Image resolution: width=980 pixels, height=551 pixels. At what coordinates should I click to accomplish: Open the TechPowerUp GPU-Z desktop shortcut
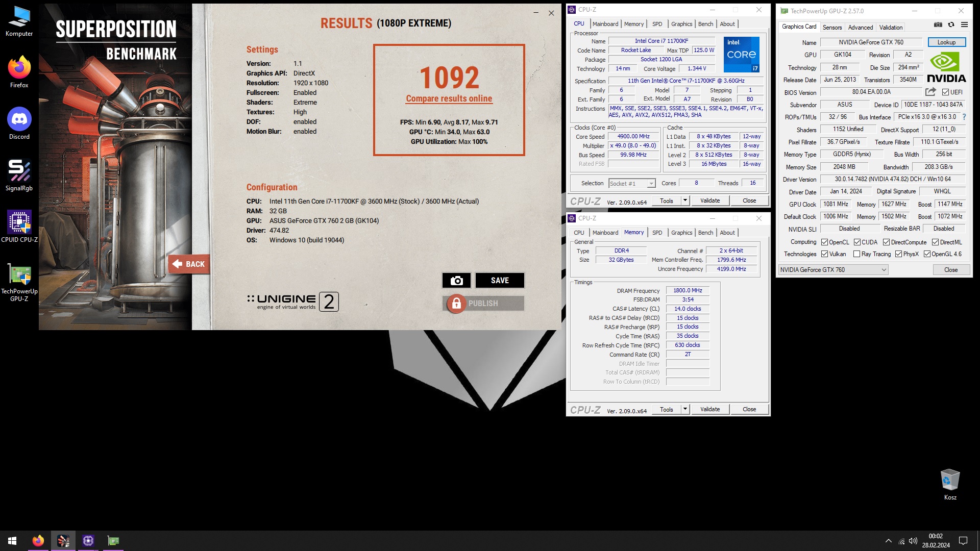coord(19,282)
